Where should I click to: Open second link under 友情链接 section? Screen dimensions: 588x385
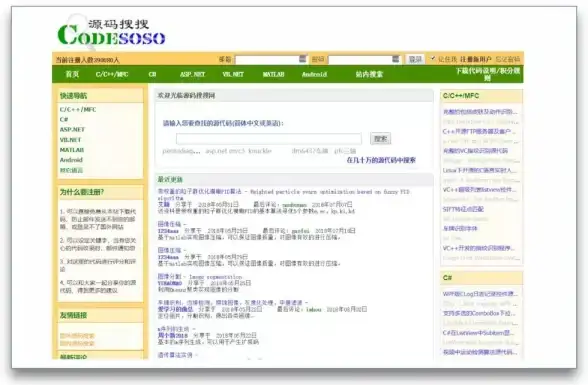(x=77, y=343)
